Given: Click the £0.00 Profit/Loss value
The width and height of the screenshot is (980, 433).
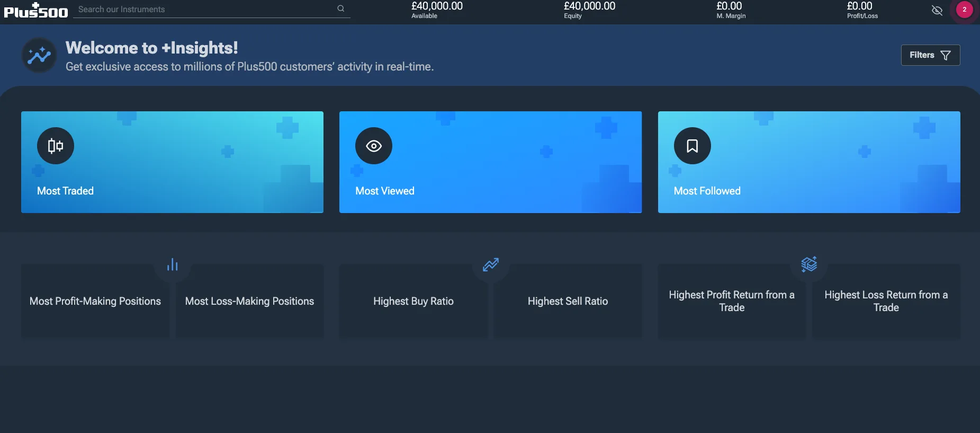Looking at the screenshot, I should pos(859,6).
